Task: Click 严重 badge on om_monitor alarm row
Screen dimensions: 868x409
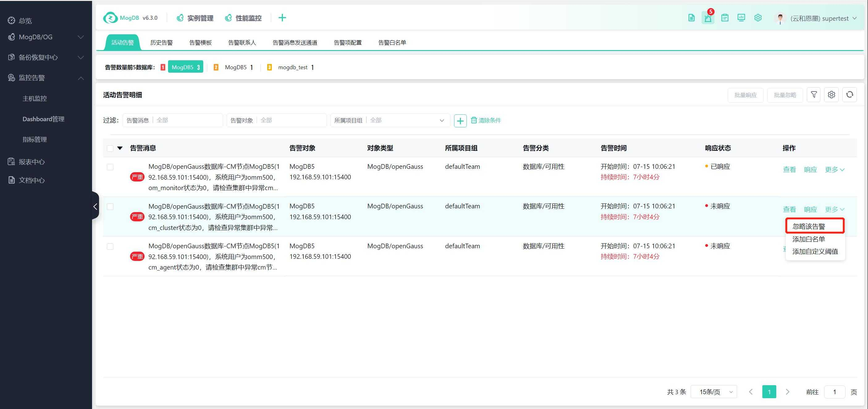Action: 137,177
